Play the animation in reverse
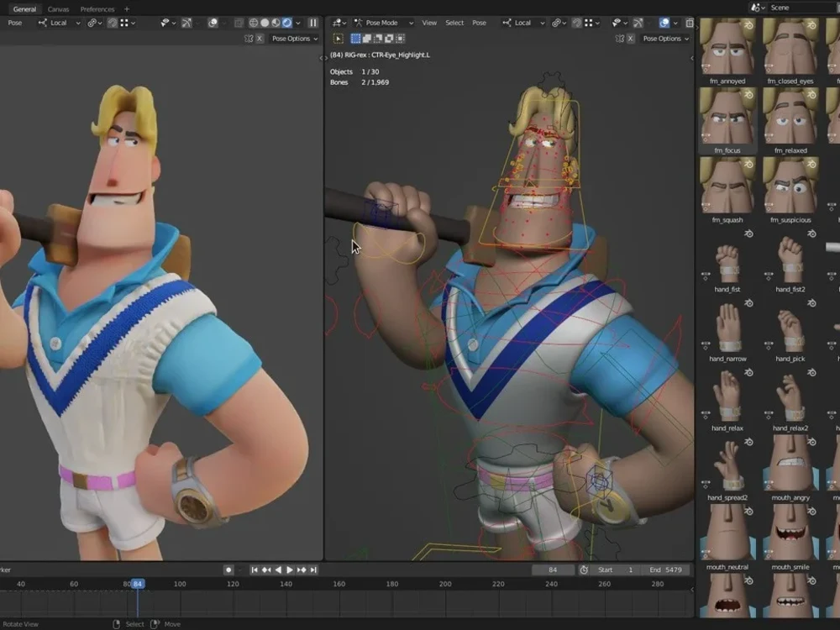 coord(278,570)
